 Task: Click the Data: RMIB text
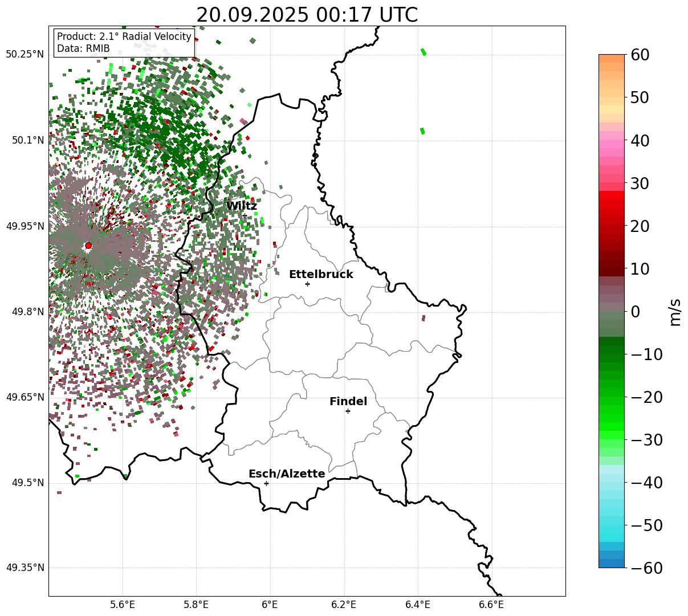pos(83,48)
